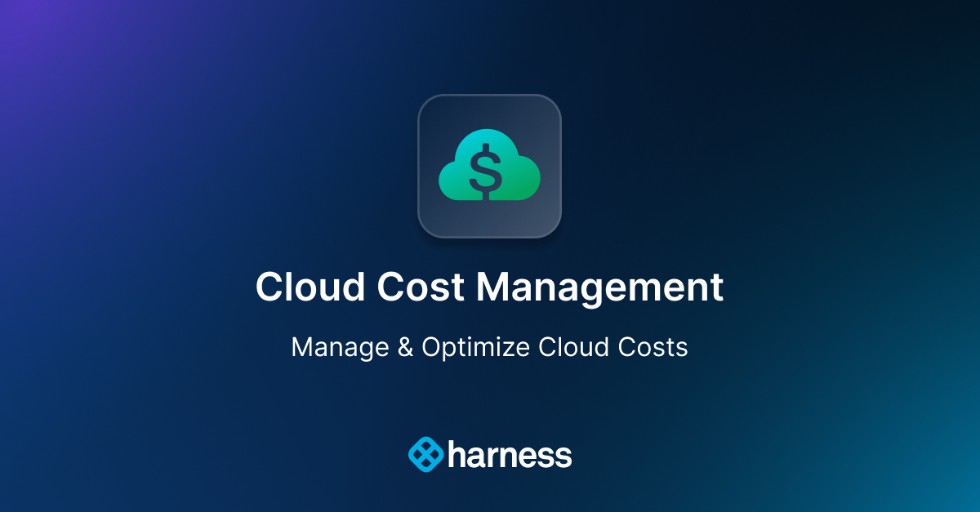
Task: Click the 'Manage & Optimize Cloud Costs' text
Action: click(x=490, y=347)
